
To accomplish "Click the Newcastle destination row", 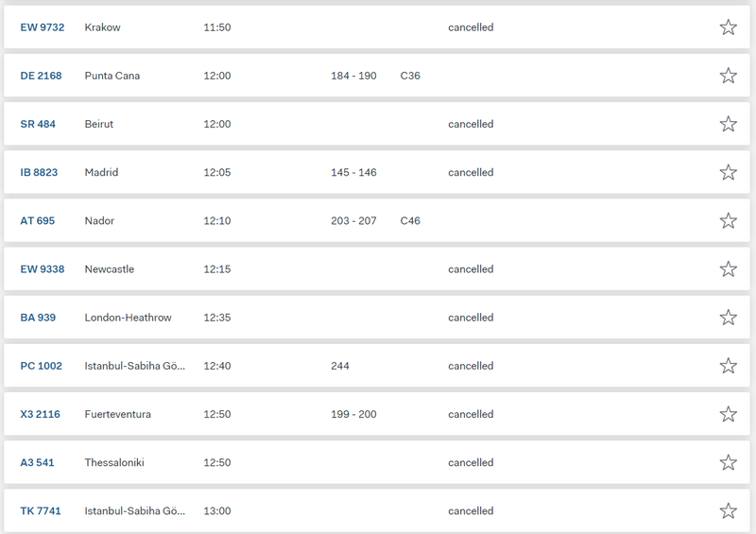I will click(x=110, y=269).
